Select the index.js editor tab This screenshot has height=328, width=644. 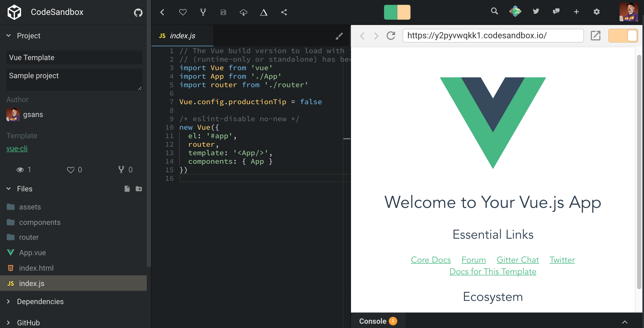182,36
